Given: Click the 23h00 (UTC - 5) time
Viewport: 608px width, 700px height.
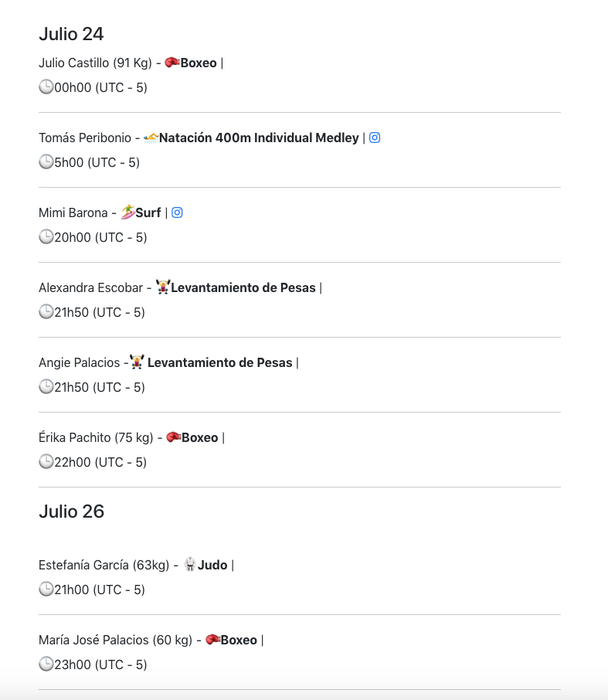Looking at the screenshot, I should coord(100,664).
